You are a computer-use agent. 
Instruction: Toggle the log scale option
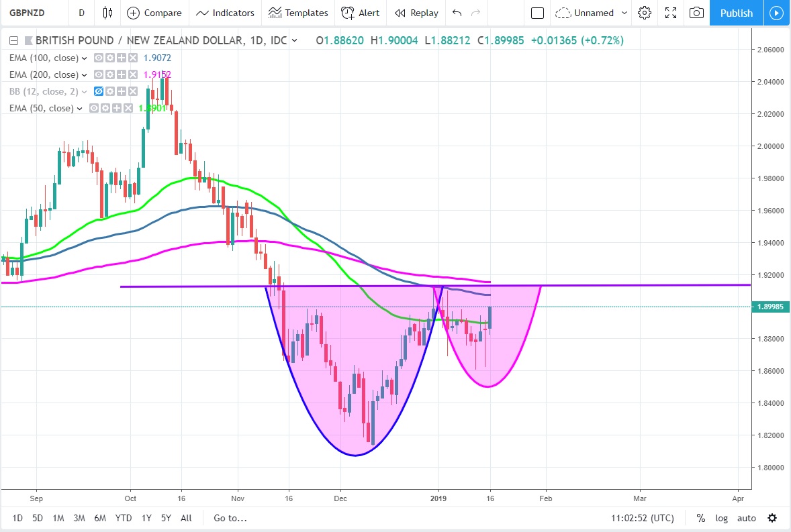point(721,518)
